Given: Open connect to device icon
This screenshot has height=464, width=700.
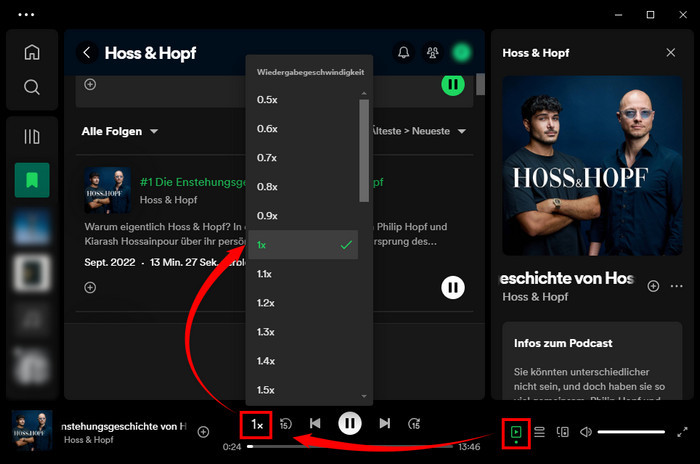Looking at the screenshot, I should [562, 432].
